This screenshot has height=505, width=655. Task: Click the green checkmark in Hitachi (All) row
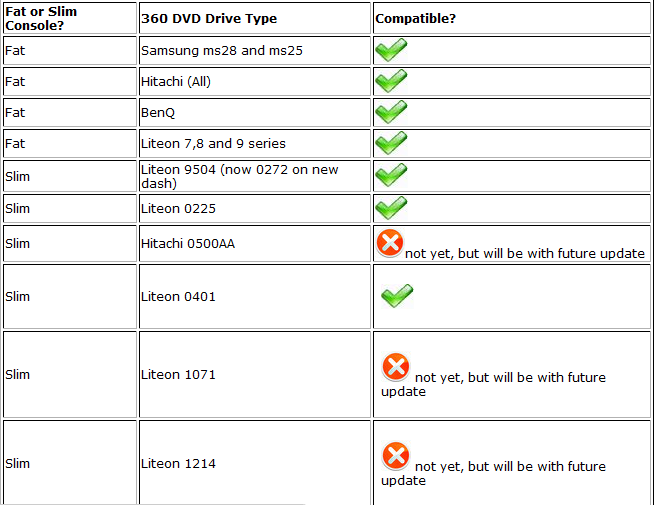pyautogui.click(x=391, y=80)
